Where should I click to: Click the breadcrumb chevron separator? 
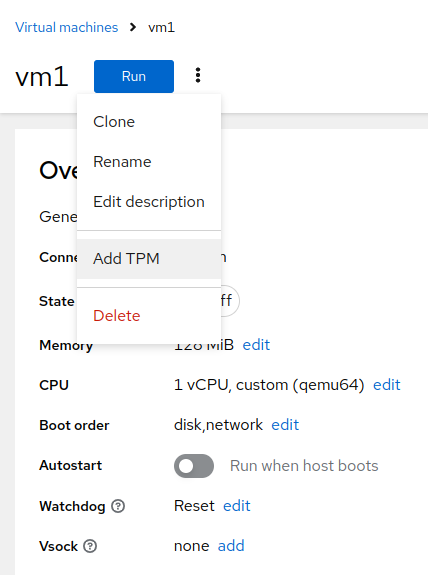[133, 27]
